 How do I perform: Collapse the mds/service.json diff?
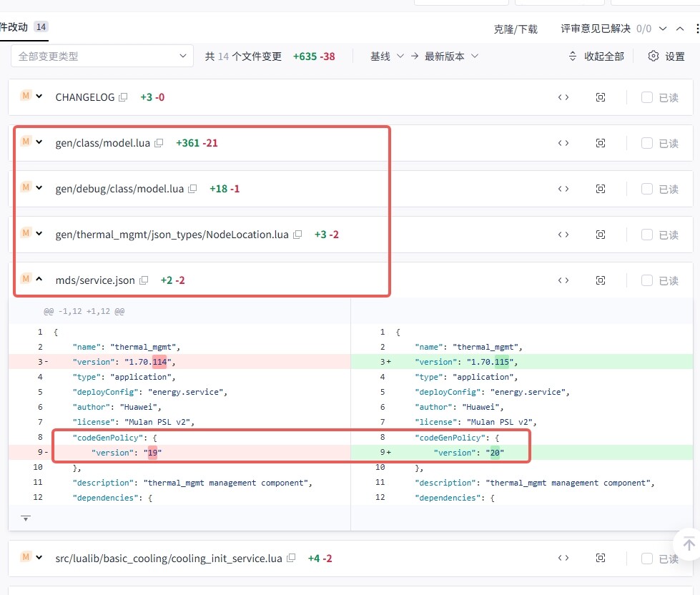pos(39,279)
